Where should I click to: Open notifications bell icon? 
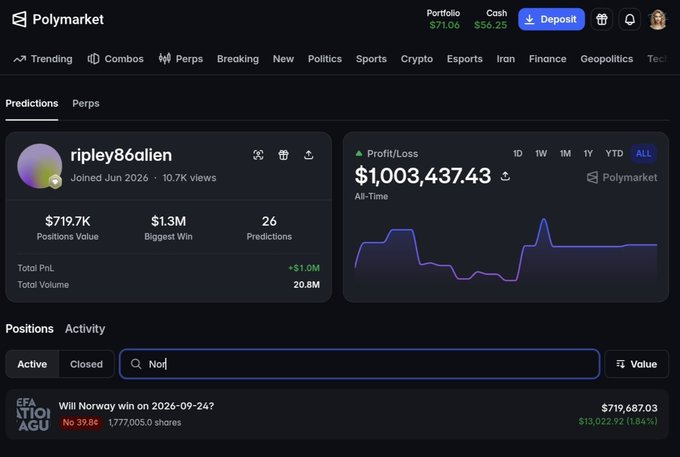tap(630, 20)
